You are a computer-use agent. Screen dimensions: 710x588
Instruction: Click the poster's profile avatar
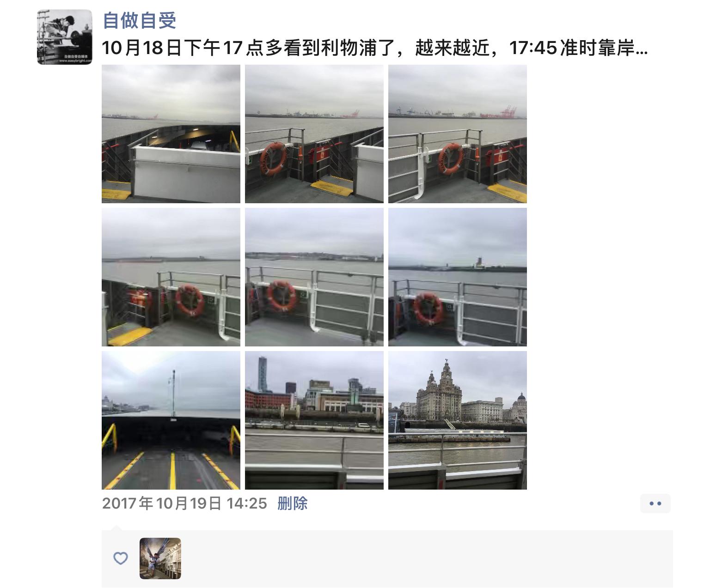click(65, 37)
